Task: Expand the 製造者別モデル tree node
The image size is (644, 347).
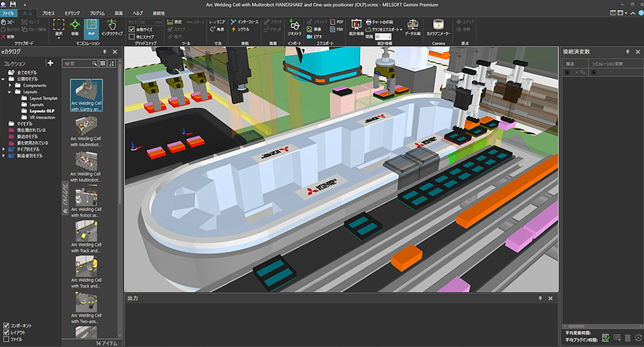Action: tap(3, 156)
